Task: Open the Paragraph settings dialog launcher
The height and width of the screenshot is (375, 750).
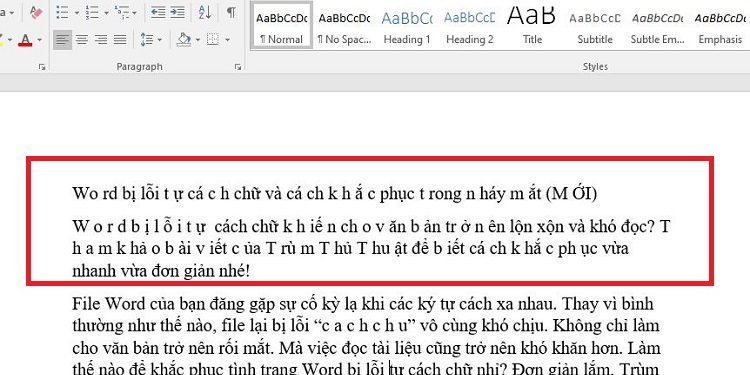Action: tap(238, 67)
